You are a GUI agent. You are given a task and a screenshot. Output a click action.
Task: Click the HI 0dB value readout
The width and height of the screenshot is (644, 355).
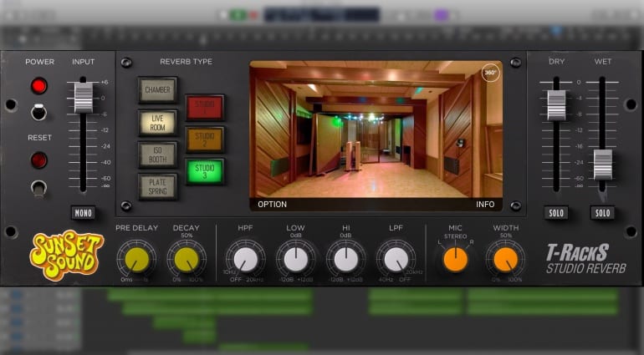345,236
